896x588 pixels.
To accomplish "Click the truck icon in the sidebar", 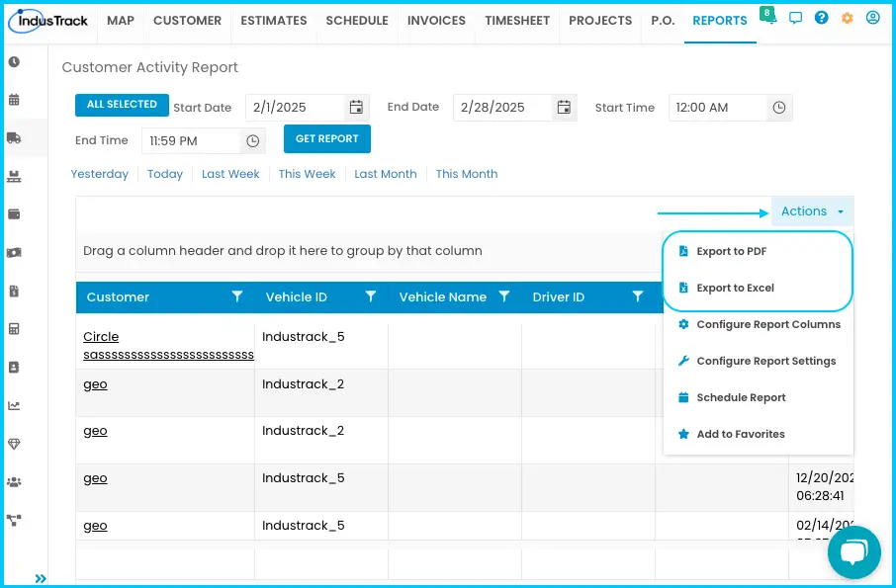I will [x=14, y=137].
